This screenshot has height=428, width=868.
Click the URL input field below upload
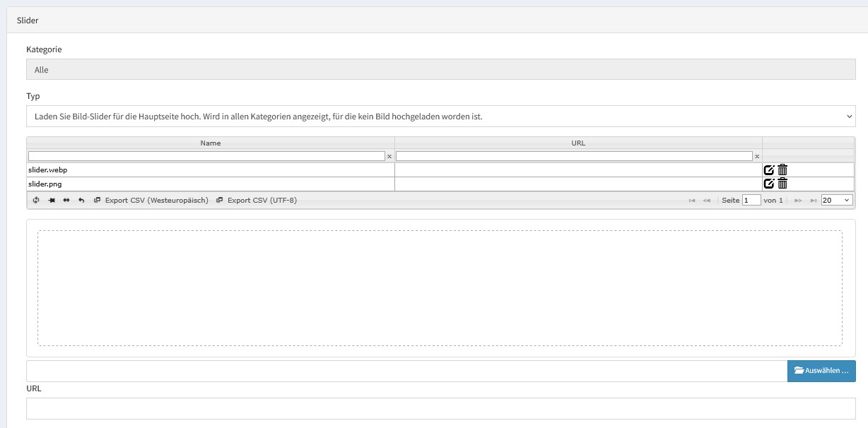coord(441,408)
